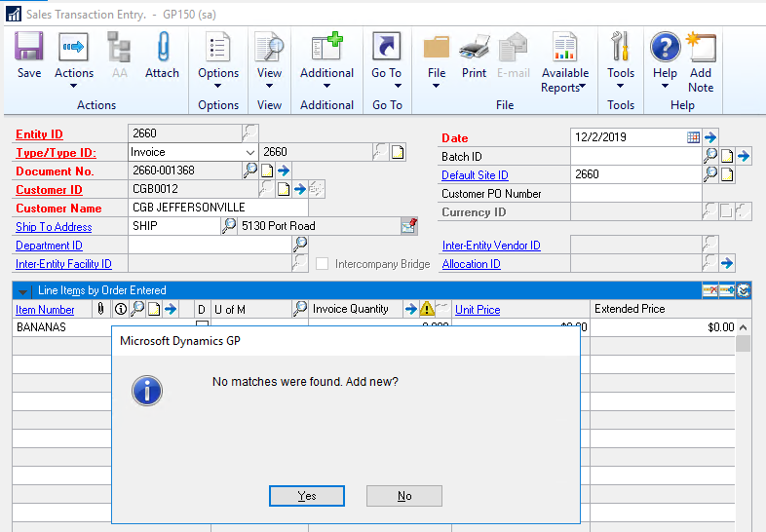Click Yes in the Add new dialog
The width and height of the screenshot is (766, 532).
coord(307,496)
